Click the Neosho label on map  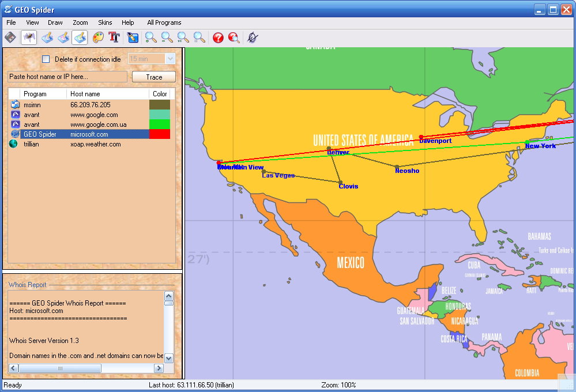[x=407, y=171]
